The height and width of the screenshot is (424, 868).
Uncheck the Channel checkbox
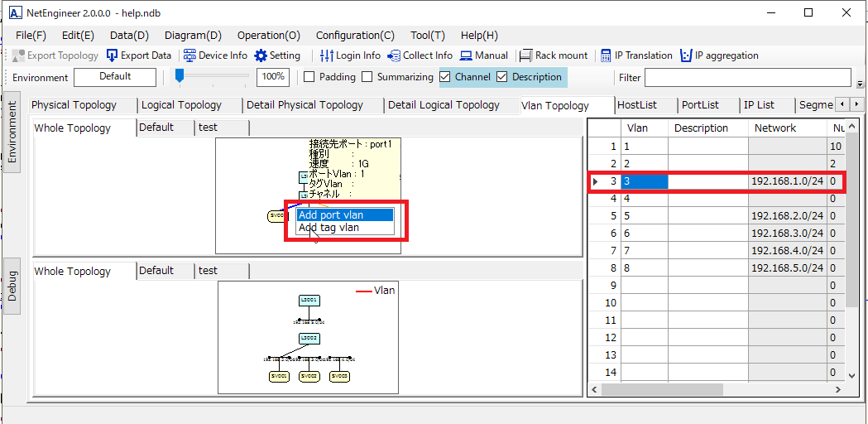click(x=445, y=77)
